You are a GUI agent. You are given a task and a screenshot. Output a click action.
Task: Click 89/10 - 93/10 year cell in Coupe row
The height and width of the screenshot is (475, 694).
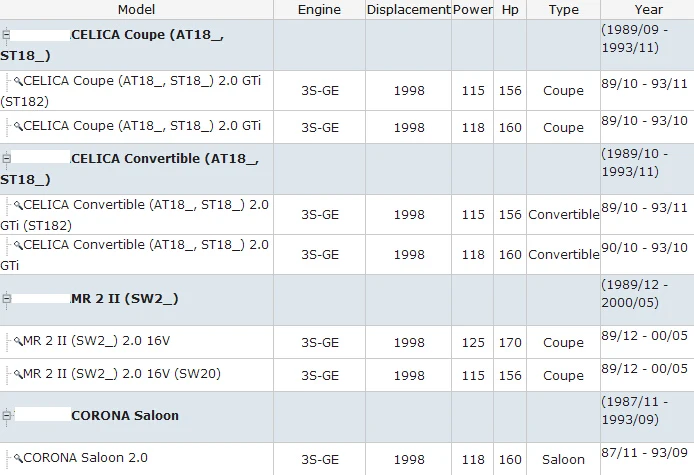(644, 121)
